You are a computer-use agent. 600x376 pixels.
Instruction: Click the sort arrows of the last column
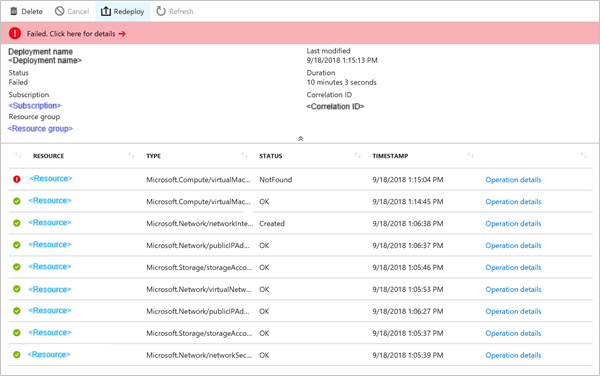[584, 155]
